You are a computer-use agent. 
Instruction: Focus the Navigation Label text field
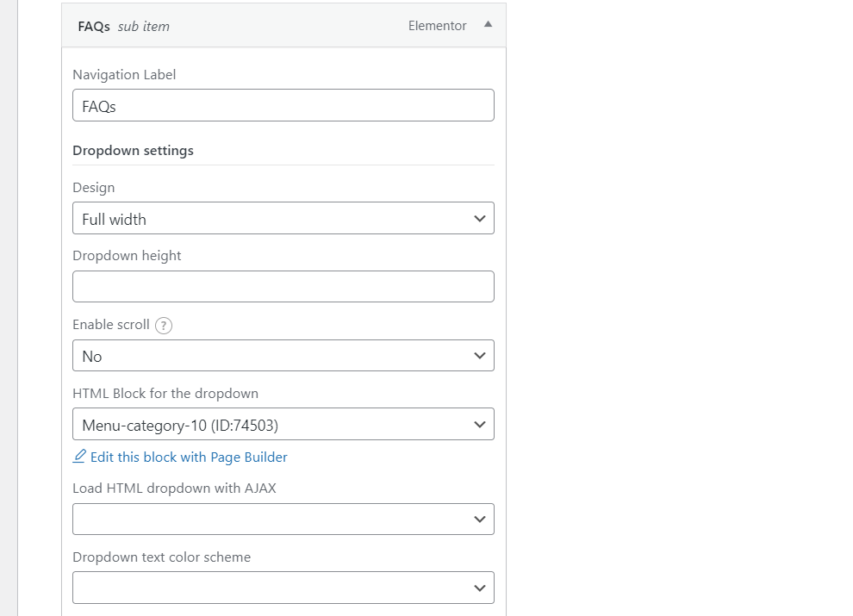283,106
